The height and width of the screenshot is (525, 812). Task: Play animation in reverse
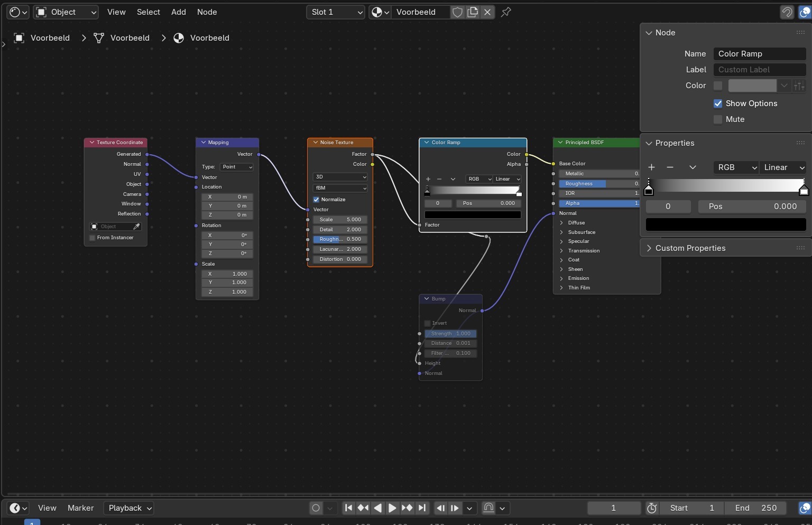tap(377, 508)
